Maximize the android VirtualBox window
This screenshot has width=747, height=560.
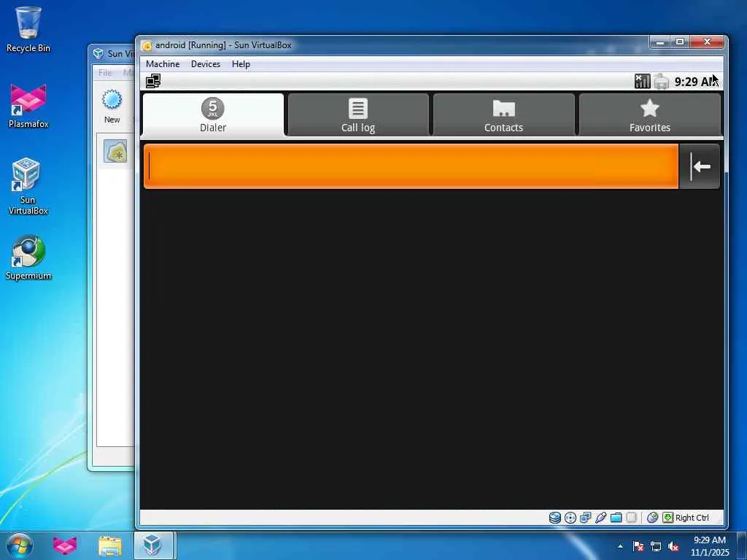click(x=680, y=42)
